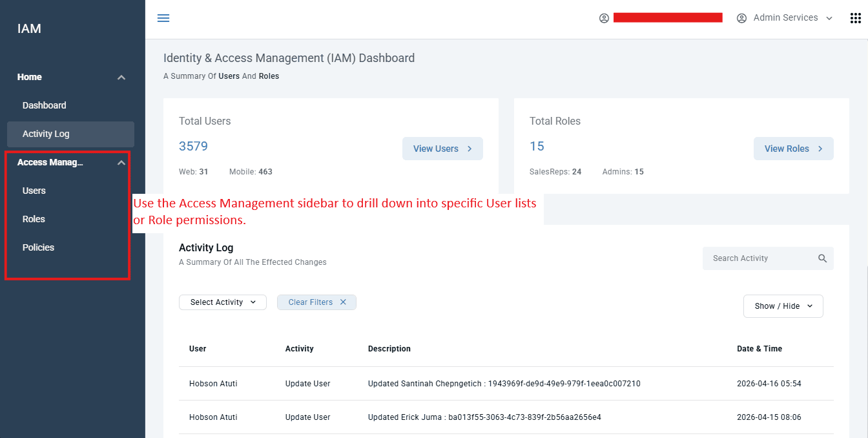868x438 pixels.
Task: Click the 2026-04-16 05:54 timestamp
Action: click(x=769, y=384)
